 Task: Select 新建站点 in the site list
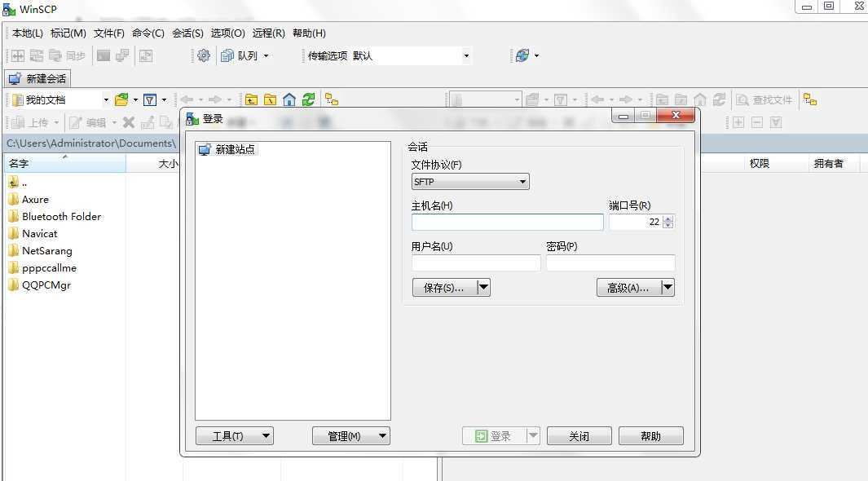click(227, 149)
